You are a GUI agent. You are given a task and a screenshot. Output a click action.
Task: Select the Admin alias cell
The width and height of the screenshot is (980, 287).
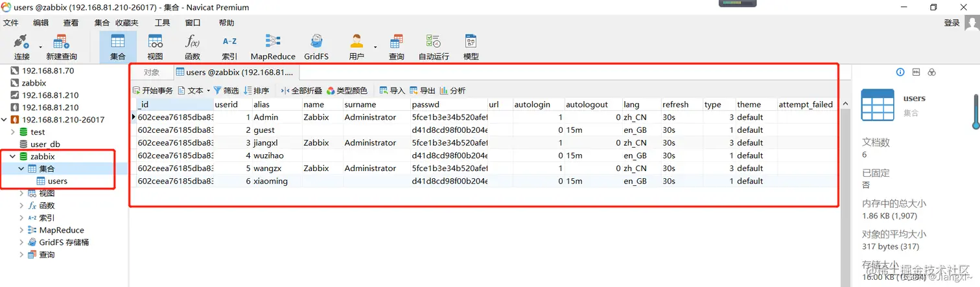277,117
